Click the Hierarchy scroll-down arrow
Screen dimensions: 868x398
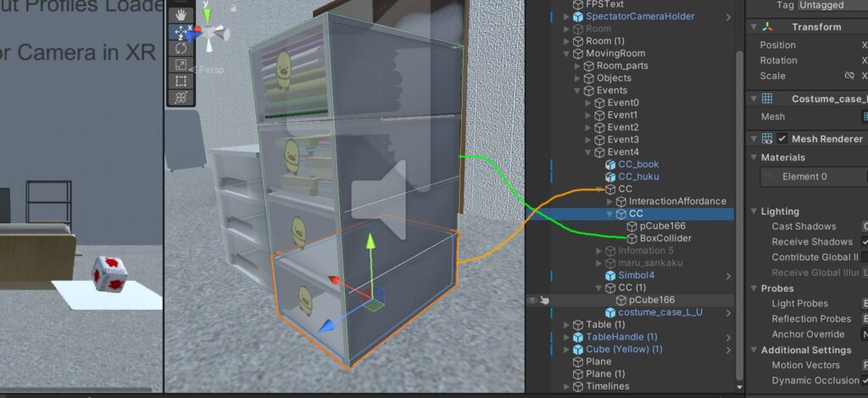pos(739,387)
